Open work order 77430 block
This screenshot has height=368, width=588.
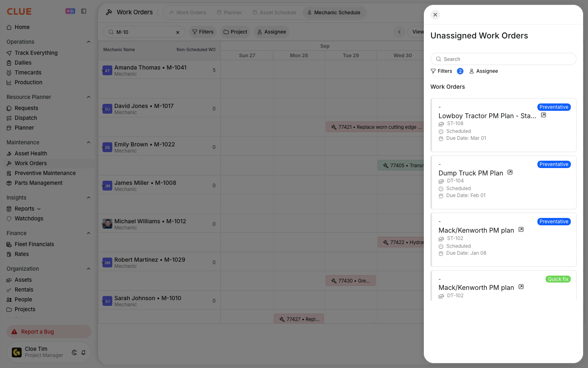[x=351, y=281]
